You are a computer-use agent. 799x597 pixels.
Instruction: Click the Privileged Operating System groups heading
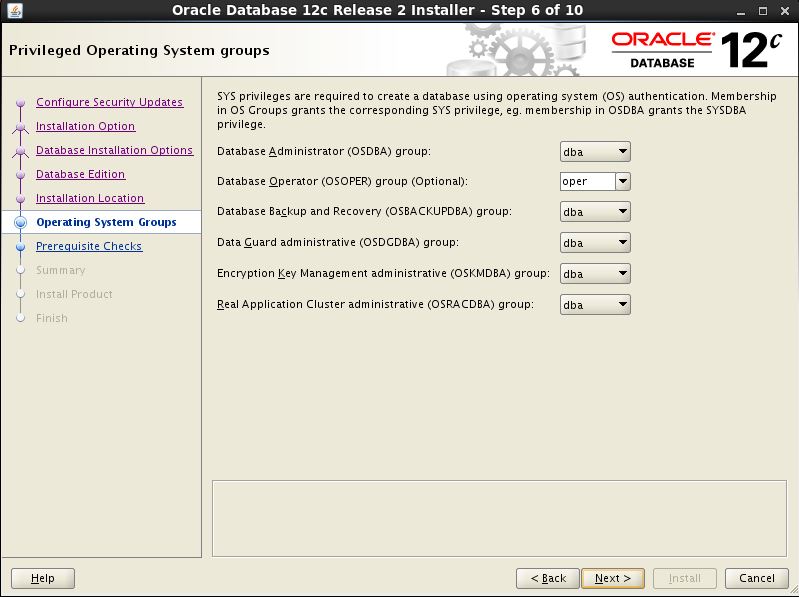pos(139,50)
